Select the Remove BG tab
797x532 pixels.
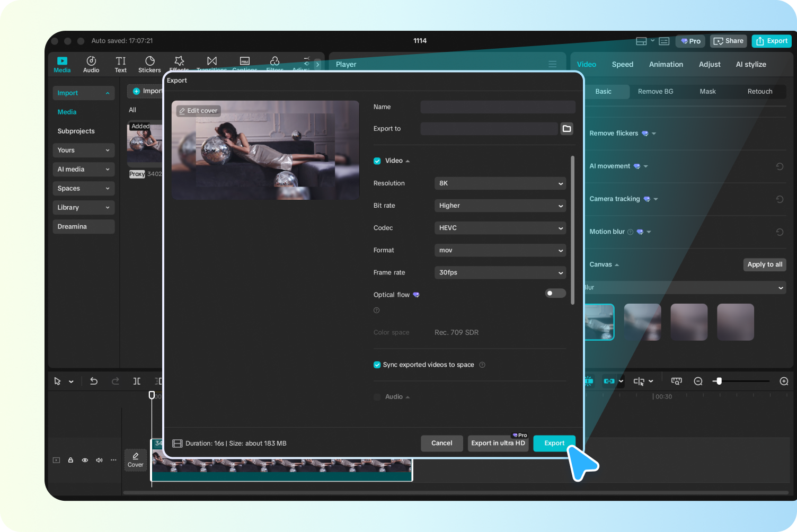655,91
